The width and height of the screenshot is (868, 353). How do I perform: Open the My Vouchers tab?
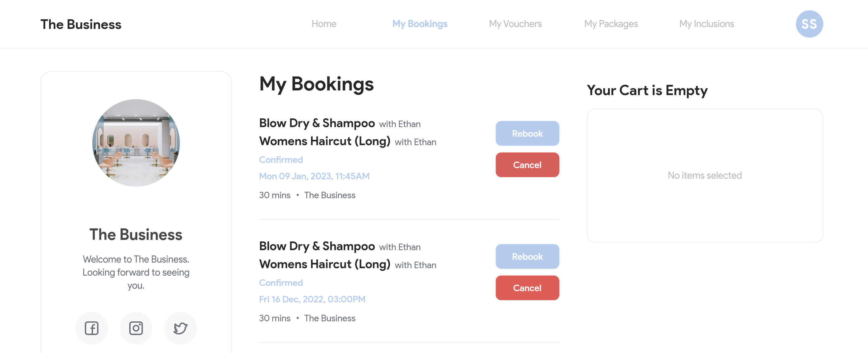(515, 24)
